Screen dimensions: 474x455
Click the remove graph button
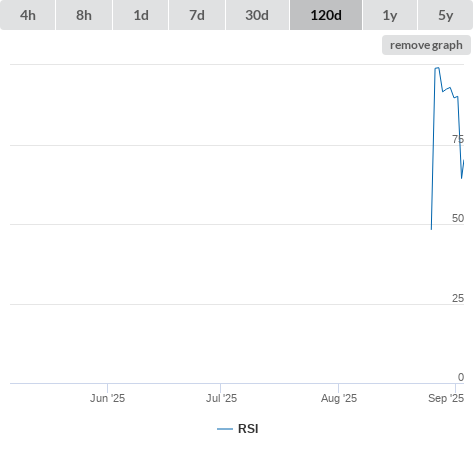click(426, 45)
